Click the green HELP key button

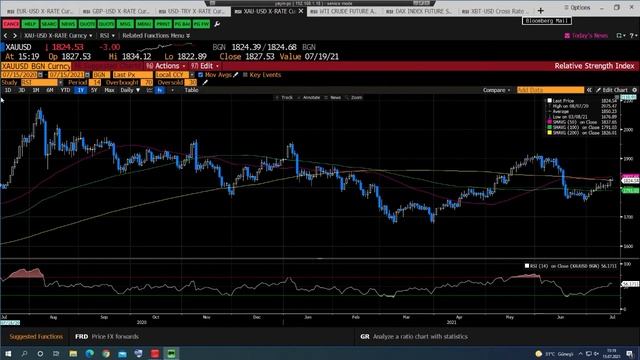click(x=30, y=24)
